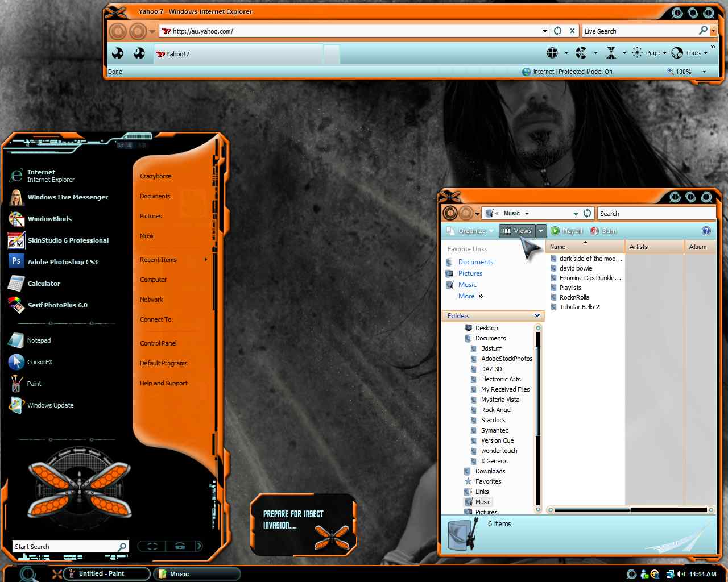
Task: Click the network icon in system tray
Action: pyautogui.click(x=670, y=574)
